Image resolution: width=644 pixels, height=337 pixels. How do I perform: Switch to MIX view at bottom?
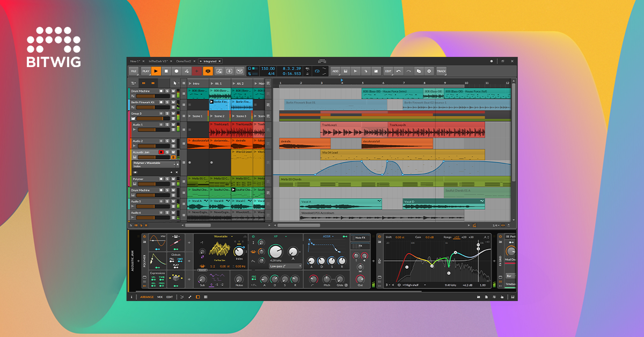160,297
